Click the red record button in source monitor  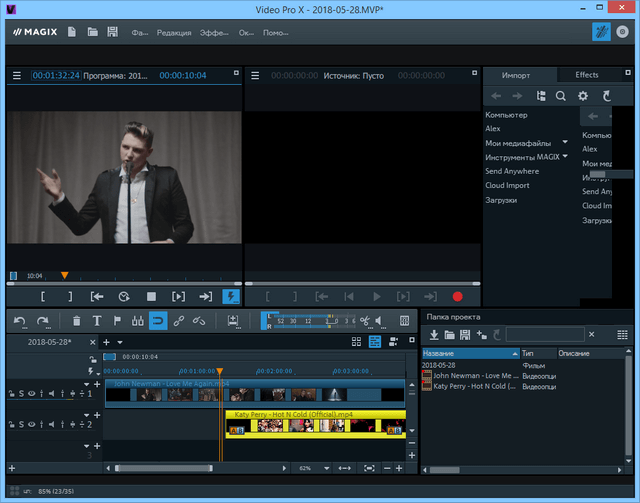[458, 296]
